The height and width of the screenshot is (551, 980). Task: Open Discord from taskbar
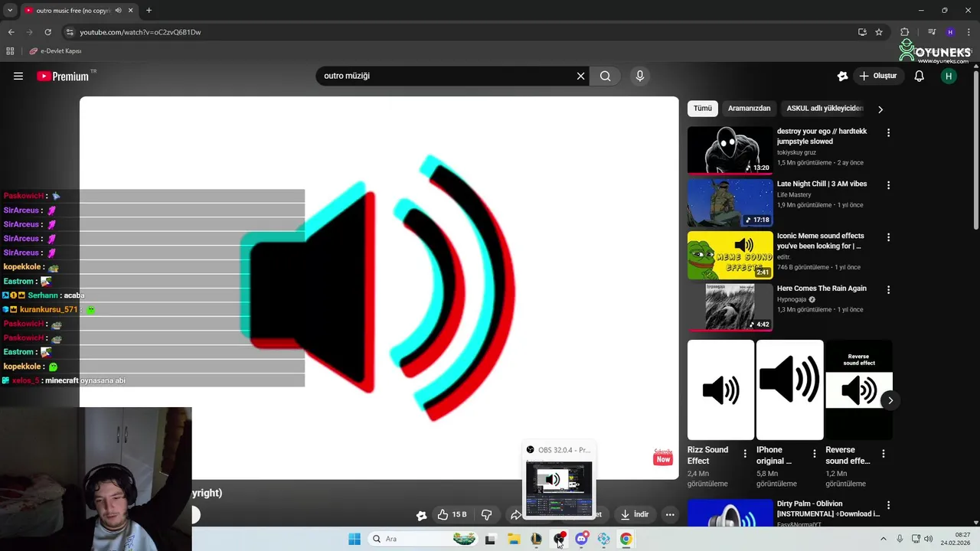[581, 539]
